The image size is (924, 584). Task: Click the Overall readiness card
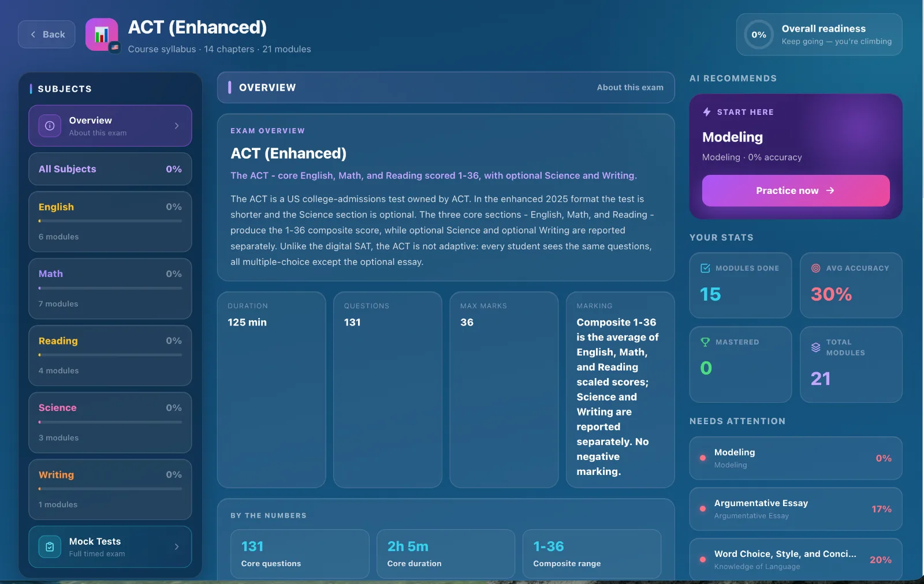click(x=819, y=35)
